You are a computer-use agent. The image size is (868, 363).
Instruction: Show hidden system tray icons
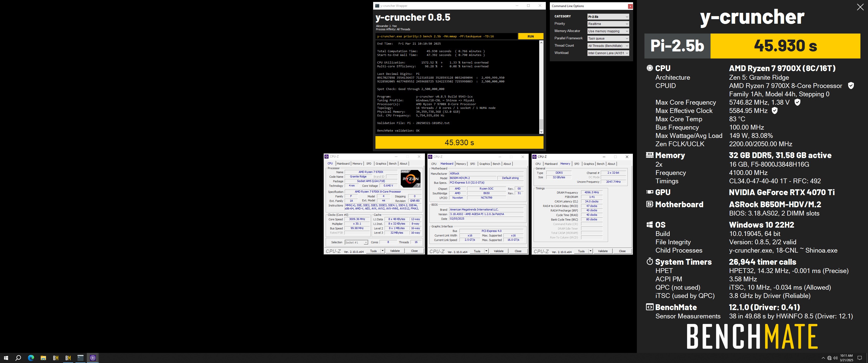click(x=823, y=358)
